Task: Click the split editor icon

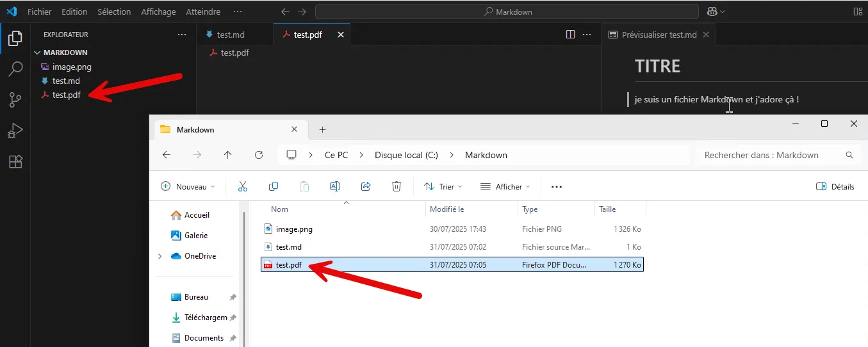Action: point(570,35)
